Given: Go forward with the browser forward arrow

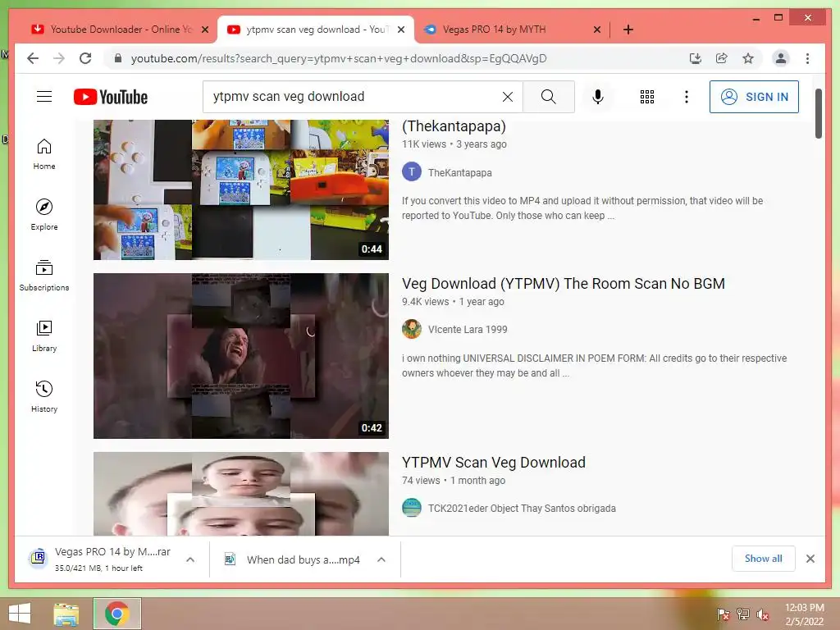Looking at the screenshot, I should point(59,58).
